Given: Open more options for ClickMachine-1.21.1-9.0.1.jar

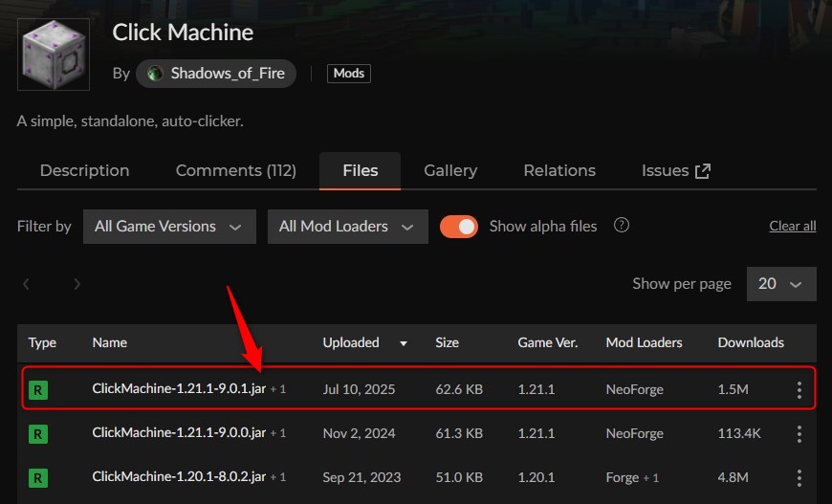Looking at the screenshot, I should (799, 390).
